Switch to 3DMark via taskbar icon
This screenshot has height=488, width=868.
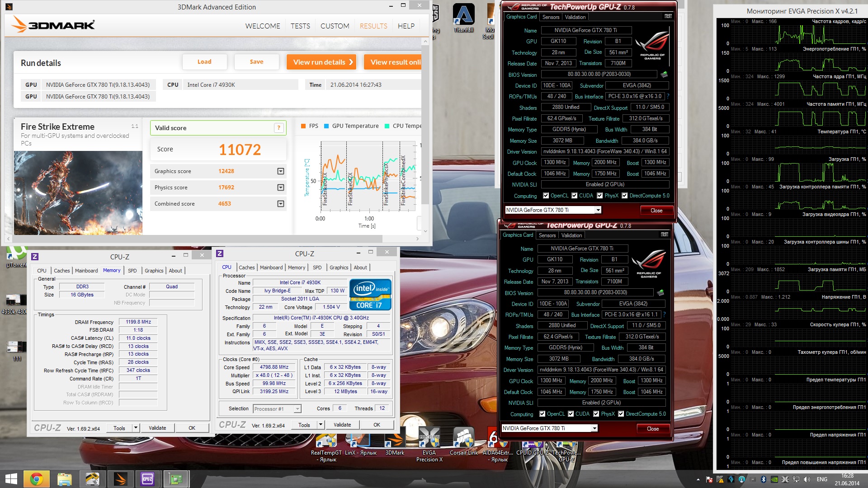click(x=120, y=479)
